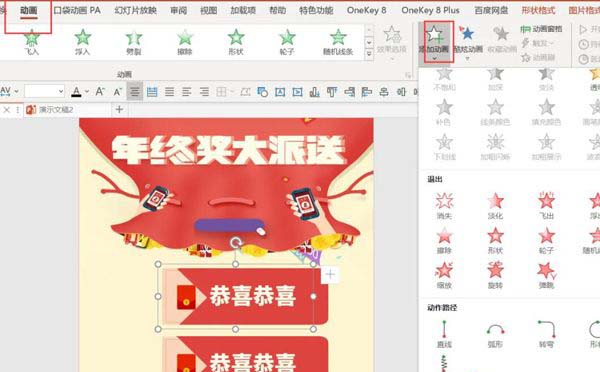Image resolution: width=600 pixels, height=372 pixels.
Task: Open the font color dropdown arrow
Action: pyautogui.click(x=87, y=91)
